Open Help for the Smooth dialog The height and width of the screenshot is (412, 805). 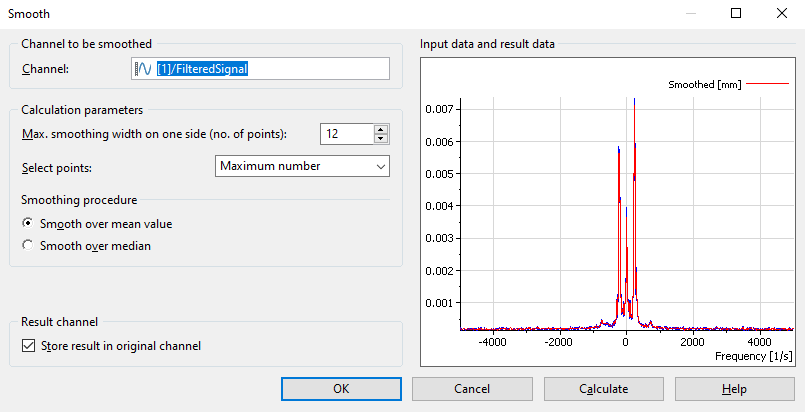coord(735,389)
